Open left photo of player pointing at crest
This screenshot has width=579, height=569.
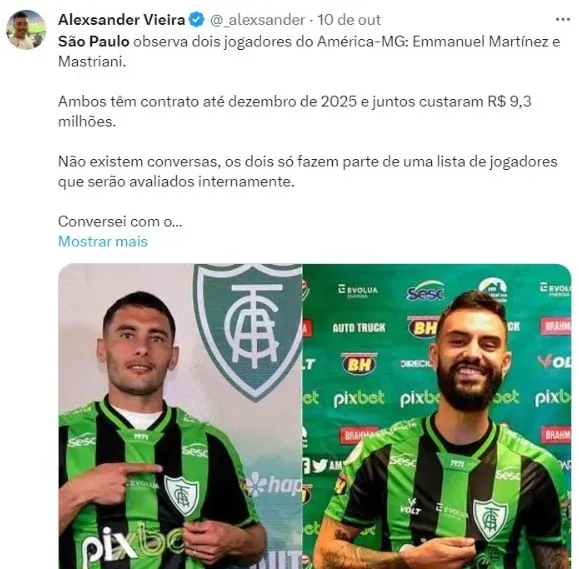(x=180, y=416)
